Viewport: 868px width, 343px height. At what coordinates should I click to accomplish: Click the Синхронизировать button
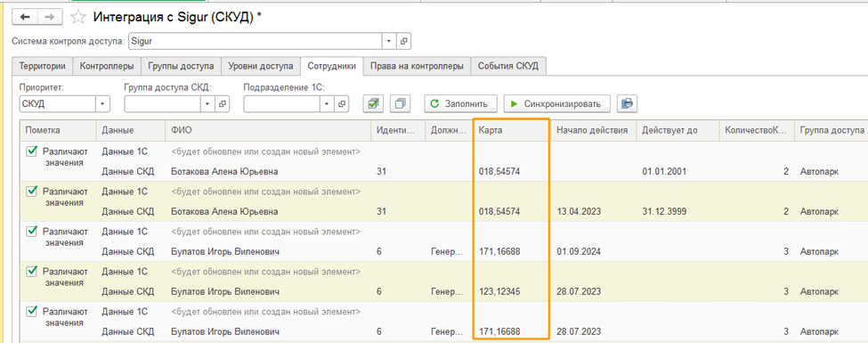pyautogui.click(x=557, y=103)
